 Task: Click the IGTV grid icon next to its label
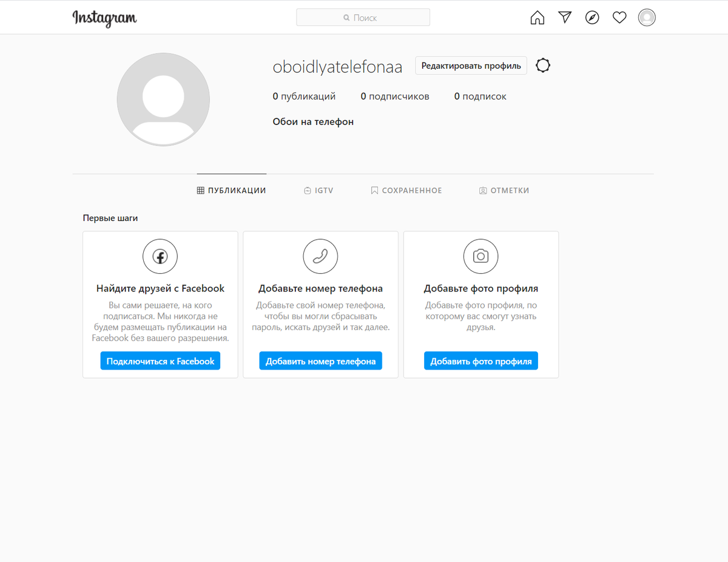307,190
